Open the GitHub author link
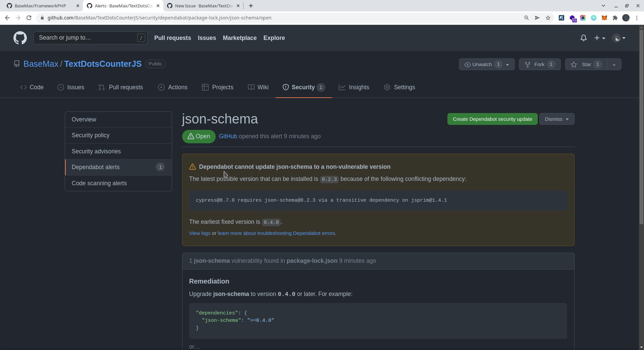 (228, 136)
